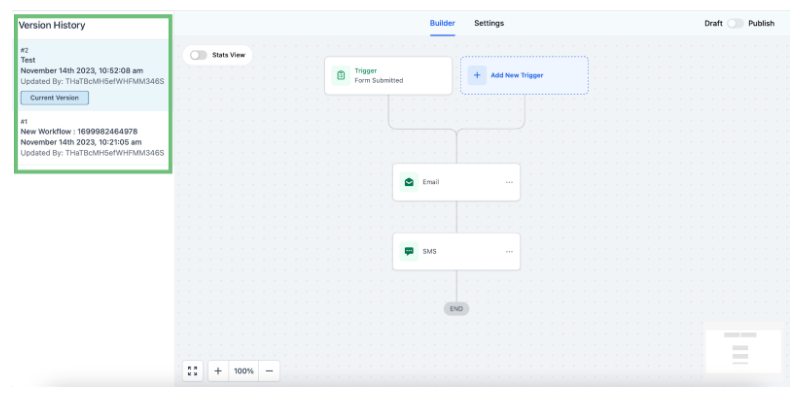This screenshot has height=398, width=806.
Task: Select version #1 New Workflow : 1699982464978
Action: point(93,137)
